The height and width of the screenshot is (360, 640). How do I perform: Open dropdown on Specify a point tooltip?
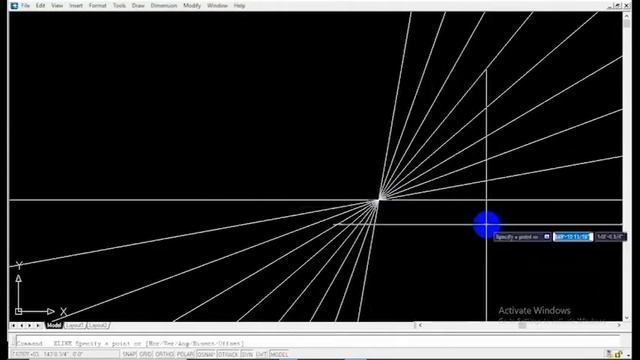[x=547, y=237]
